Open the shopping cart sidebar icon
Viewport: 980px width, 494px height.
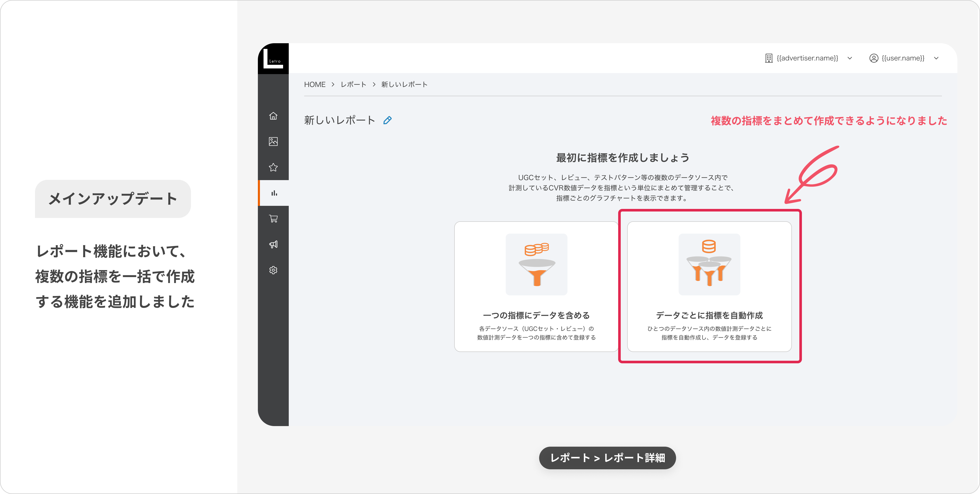click(x=273, y=219)
